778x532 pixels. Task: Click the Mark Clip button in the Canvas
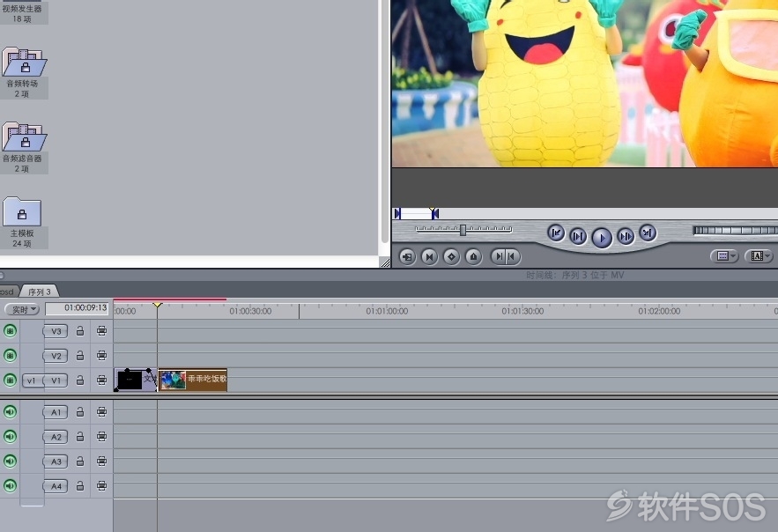click(x=429, y=256)
